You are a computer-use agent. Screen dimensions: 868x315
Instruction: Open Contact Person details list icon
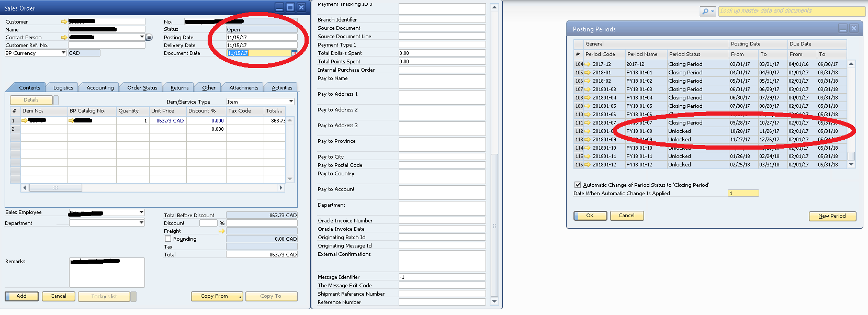point(149,38)
